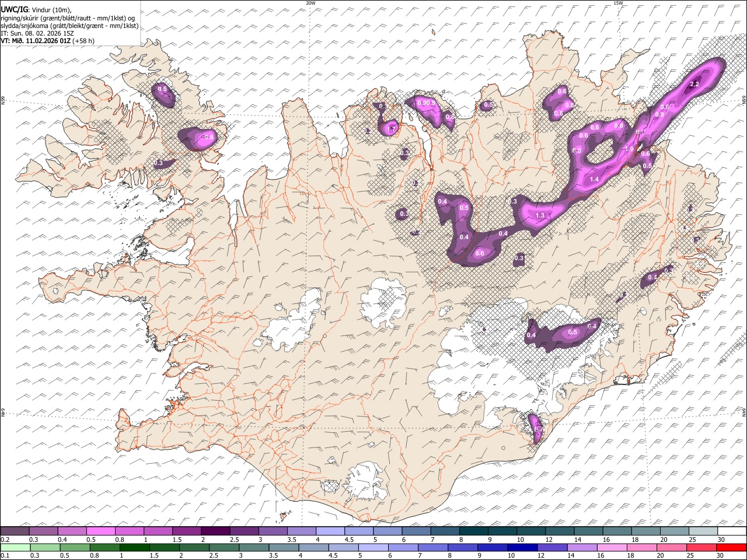747x560 pixels.
Task: Select the violet rain-scale swatch labeled 12
Action: (x=552, y=547)
